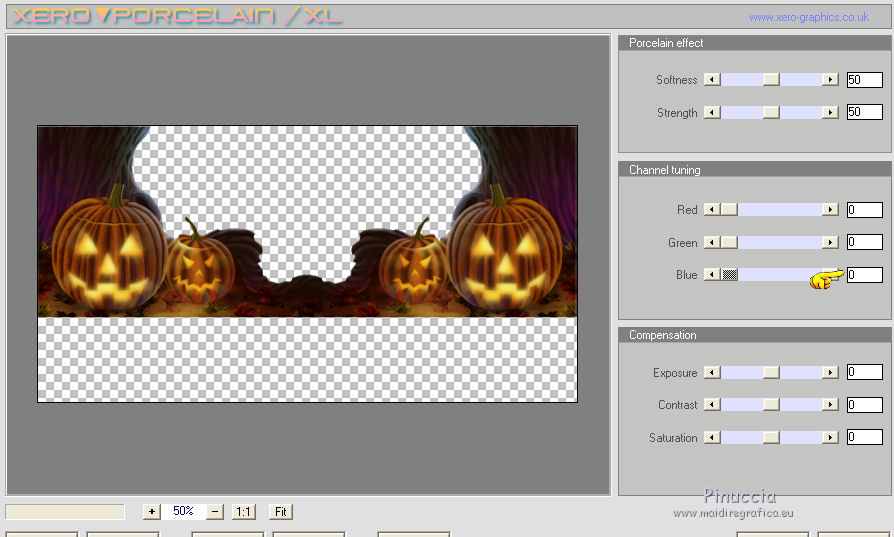Screen dimensions: 894x537
Task: Edit the Exposure value field
Action: (864, 372)
